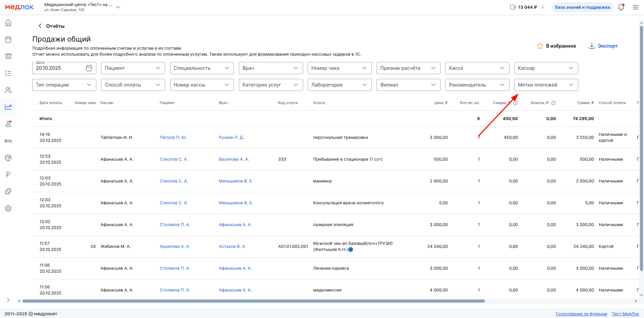Expand the Пациент filter dropdown
This screenshot has width=644, height=318.
(133, 68)
